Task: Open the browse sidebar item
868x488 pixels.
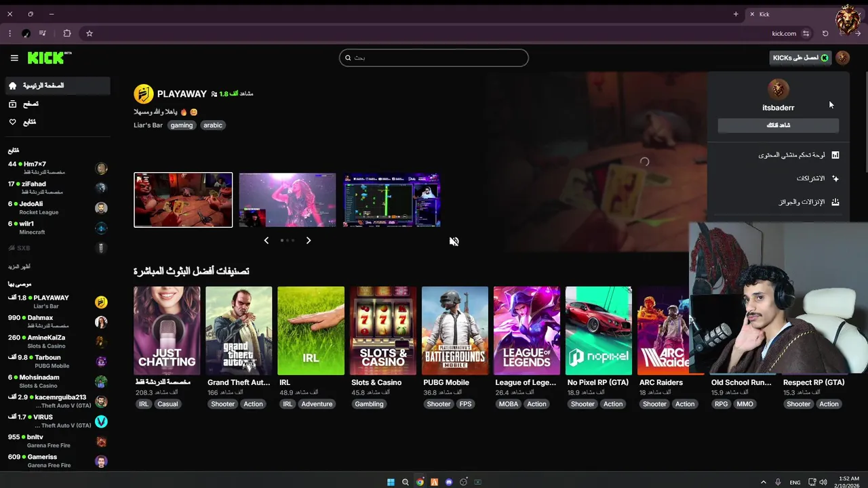Action: (58, 104)
